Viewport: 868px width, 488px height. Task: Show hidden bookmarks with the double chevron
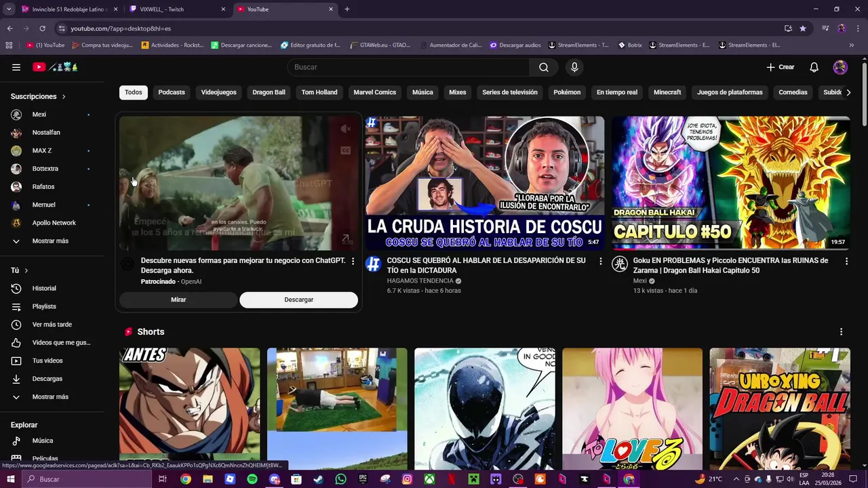click(x=852, y=45)
